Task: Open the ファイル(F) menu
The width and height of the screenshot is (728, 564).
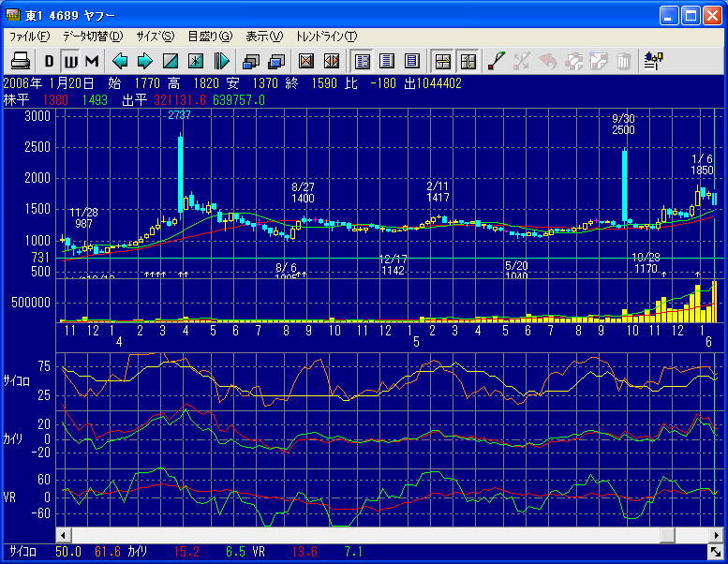Action: click(x=30, y=37)
